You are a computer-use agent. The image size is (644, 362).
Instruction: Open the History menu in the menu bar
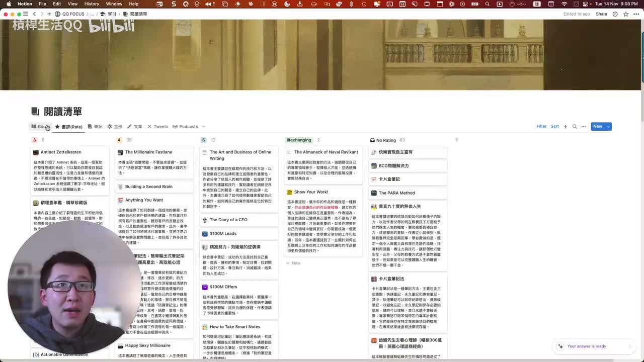pyautogui.click(x=92, y=4)
